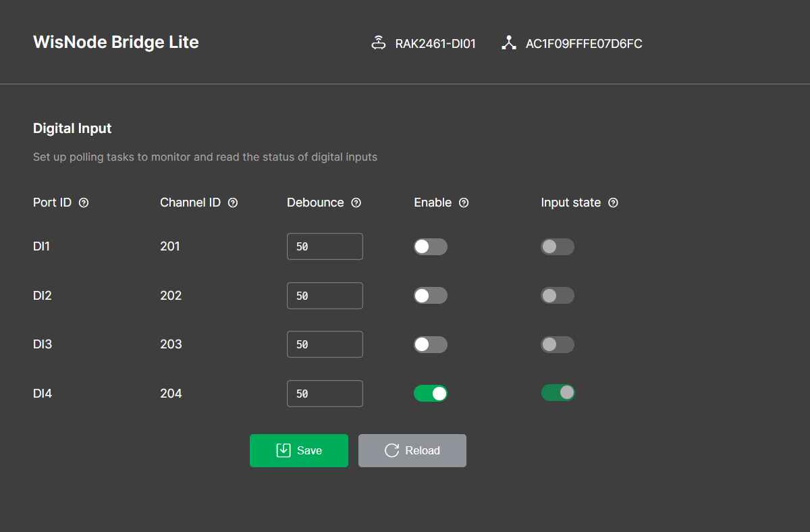Focus the DI1 Debounce field

325,246
